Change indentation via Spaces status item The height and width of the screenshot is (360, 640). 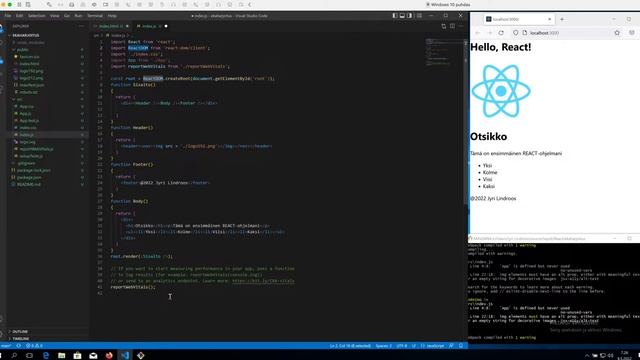[x=383, y=346]
